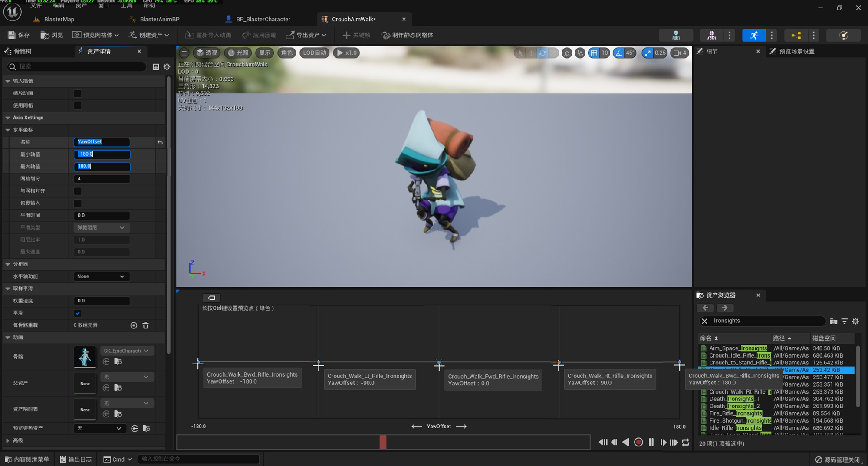This screenshot has width=868, height=466.
Task: Open asset browser filter icon
Action: (x=845, y=321)
